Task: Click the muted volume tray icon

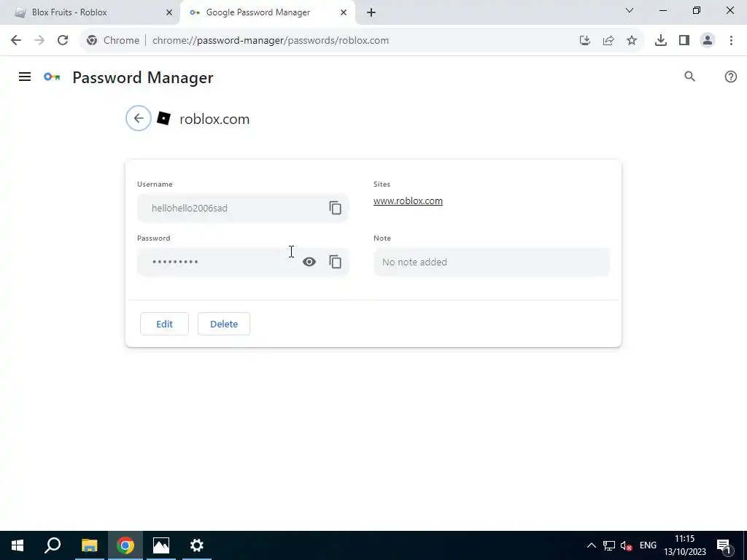Action: 626,545
